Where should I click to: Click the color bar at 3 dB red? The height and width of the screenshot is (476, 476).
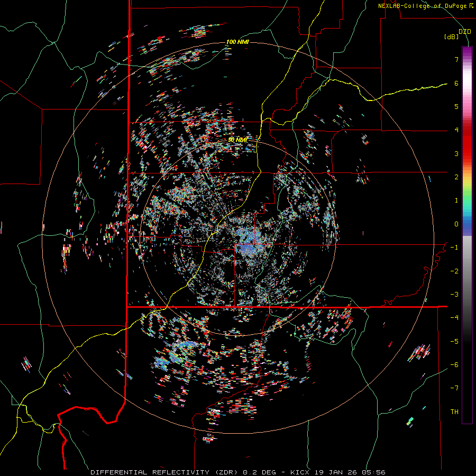point(467,153)
